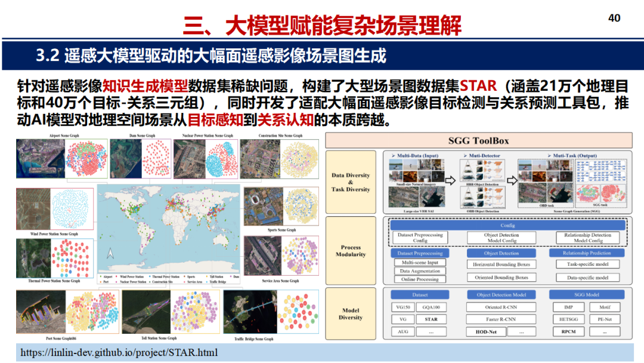The height and width of the screenshot is (363, 644).
Task: Select the red 知识生成模型 phrase
Action: (145, 85)
